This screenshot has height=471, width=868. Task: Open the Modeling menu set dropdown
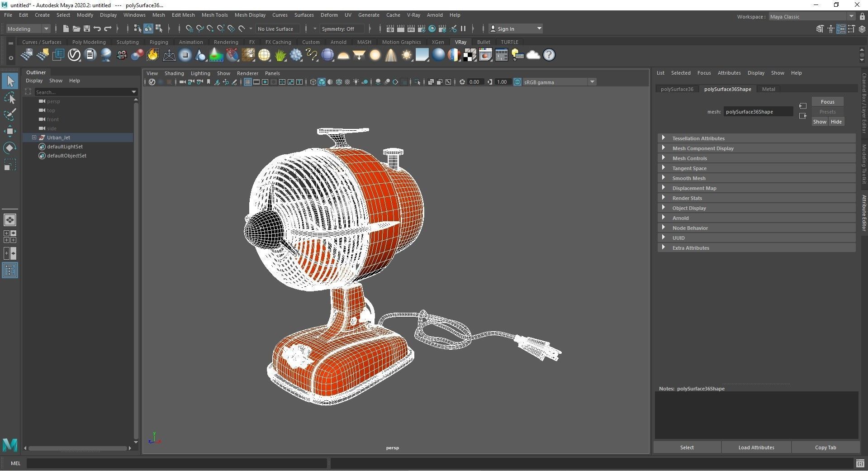[28, 29]
